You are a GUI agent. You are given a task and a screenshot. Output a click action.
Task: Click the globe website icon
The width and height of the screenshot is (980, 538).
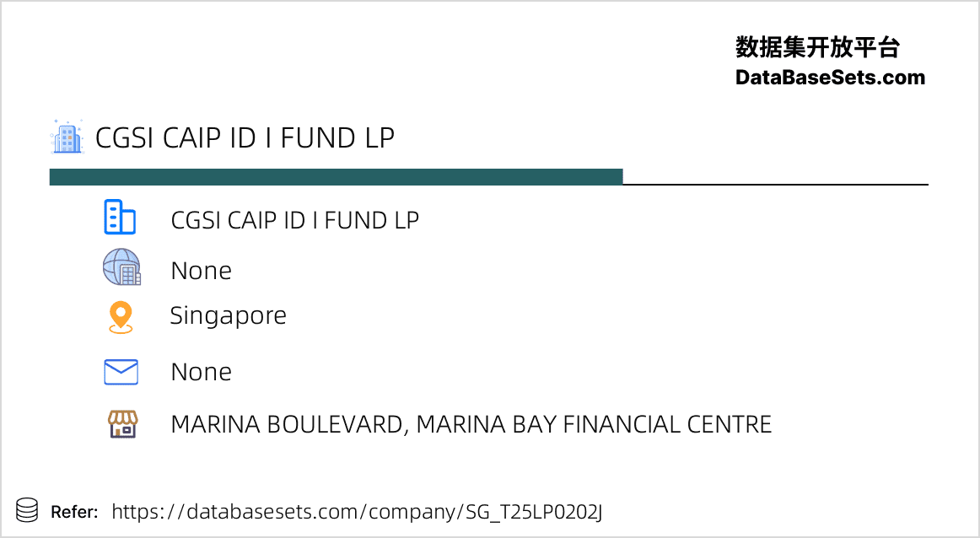[x=122, y=266]
